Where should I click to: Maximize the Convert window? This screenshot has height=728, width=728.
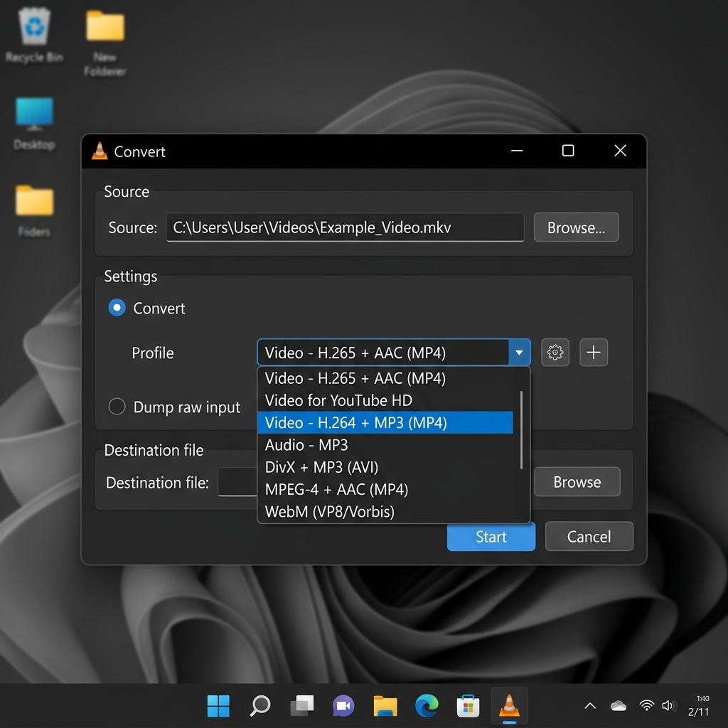click(x=568, y=151)
